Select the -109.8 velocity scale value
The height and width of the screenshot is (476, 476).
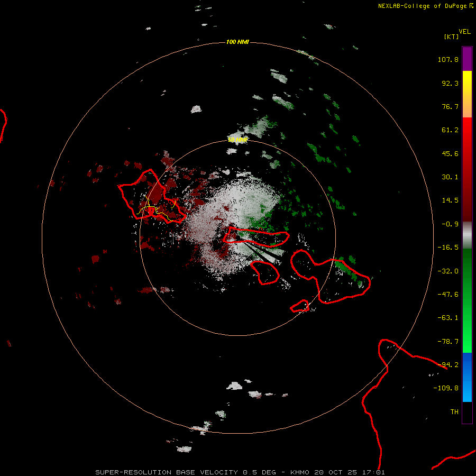[x=446, y=388]
